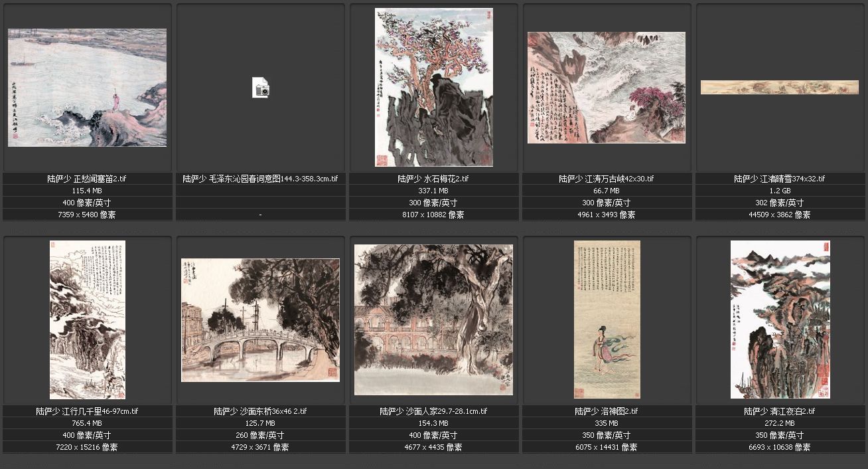The width and height of the screenshot is (868, 469).
Task: Click the 765.4 MB file size text
Action: 88,423
